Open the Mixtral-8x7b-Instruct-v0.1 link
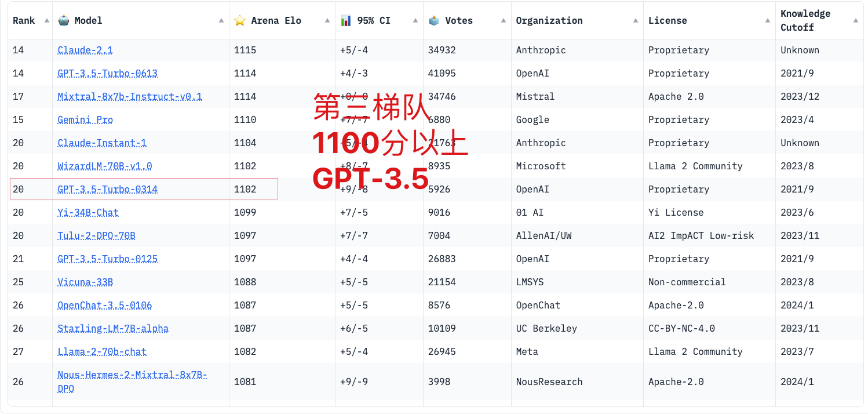Screen dimensions: 868x414 (130, 96)
